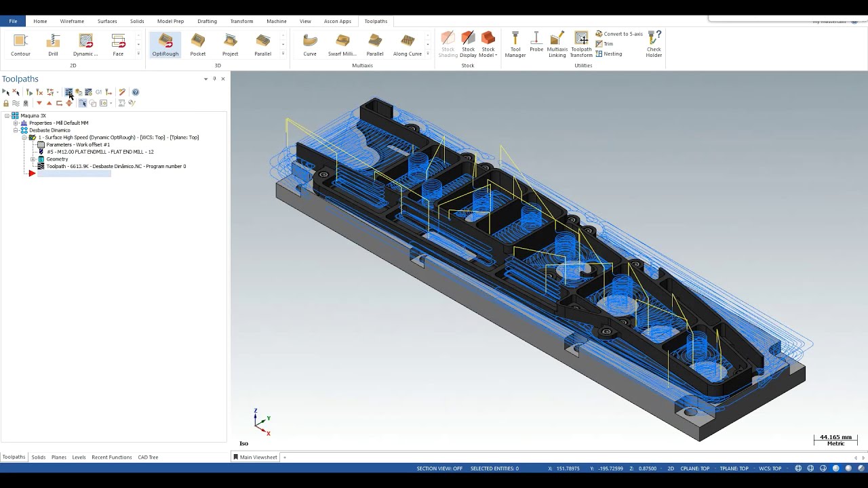
Task: Select the Pocket 3D toolpath
Action: 198,45
